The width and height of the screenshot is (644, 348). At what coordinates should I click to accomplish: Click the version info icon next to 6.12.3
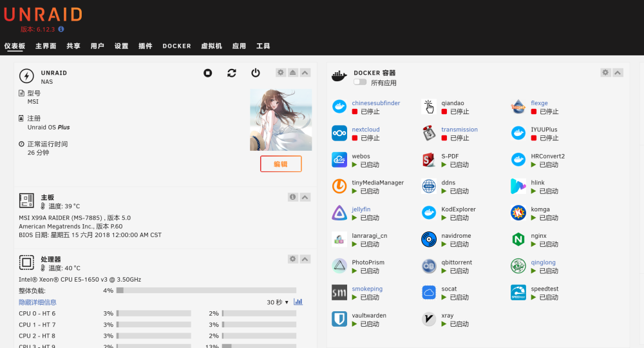point(61,29)
